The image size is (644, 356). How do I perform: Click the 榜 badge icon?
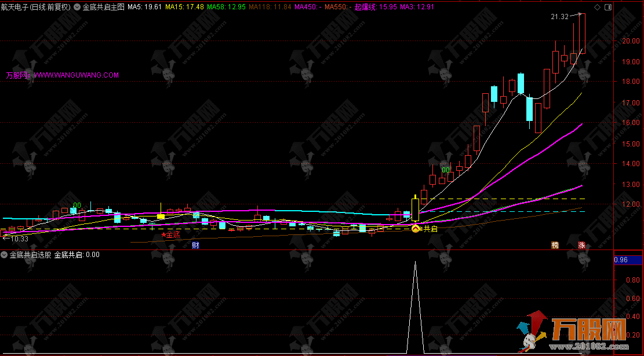click(555, 245)
